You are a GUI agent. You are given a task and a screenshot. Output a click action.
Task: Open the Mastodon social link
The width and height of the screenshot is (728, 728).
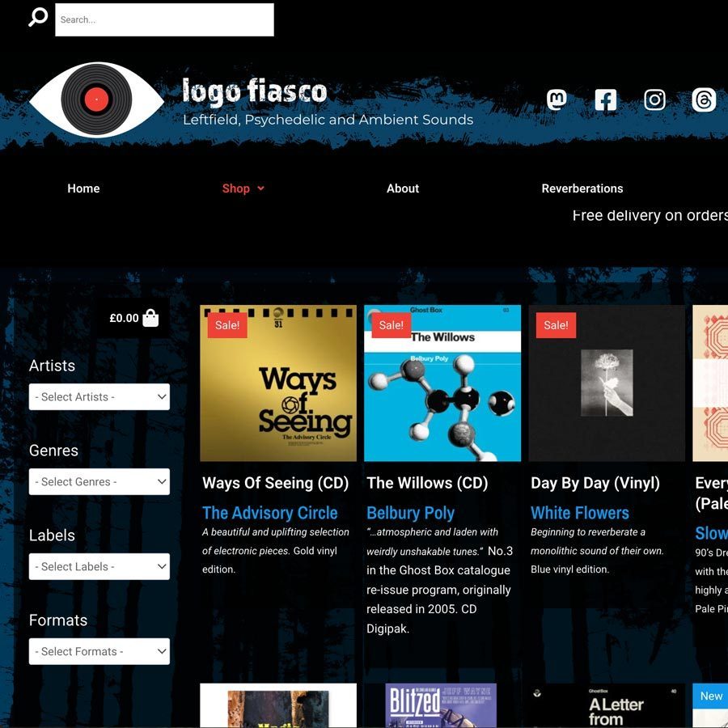(557, 99)
